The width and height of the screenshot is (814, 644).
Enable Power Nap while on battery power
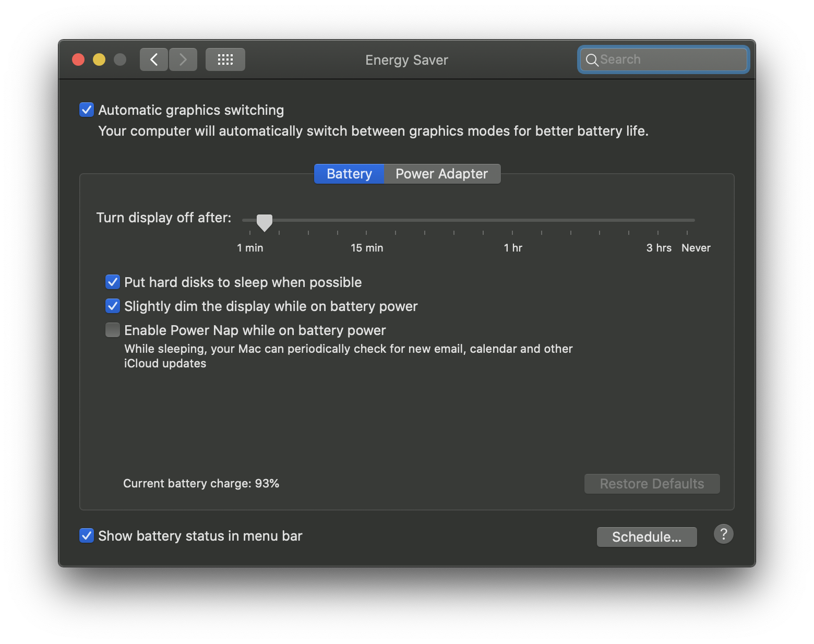[x=113, y=330]
